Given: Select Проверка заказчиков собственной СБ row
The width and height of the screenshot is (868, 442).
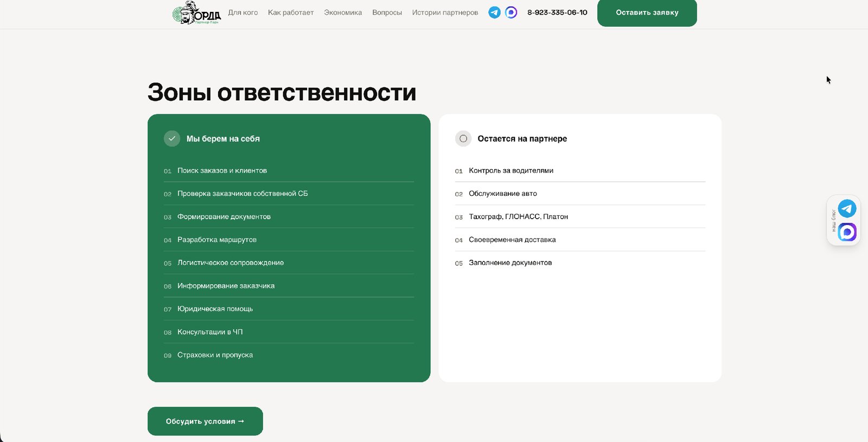Looking at the screenshot, I should click(289, 194).
